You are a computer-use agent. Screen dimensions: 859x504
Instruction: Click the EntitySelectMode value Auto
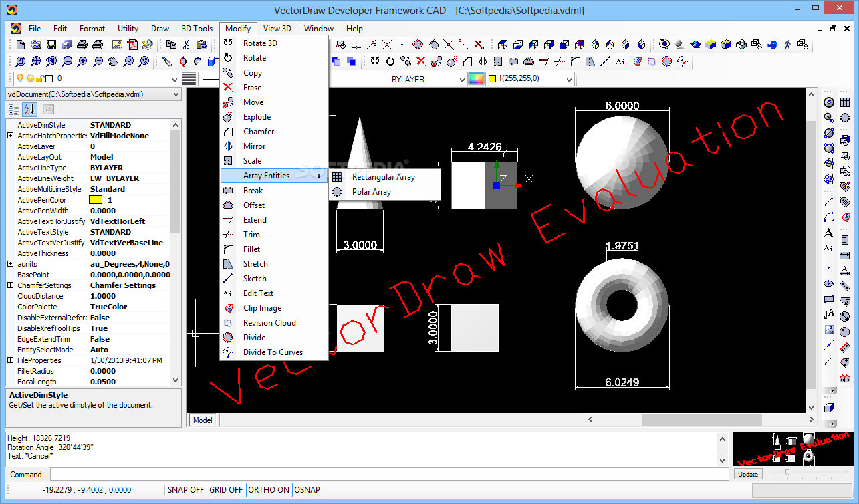99,350
